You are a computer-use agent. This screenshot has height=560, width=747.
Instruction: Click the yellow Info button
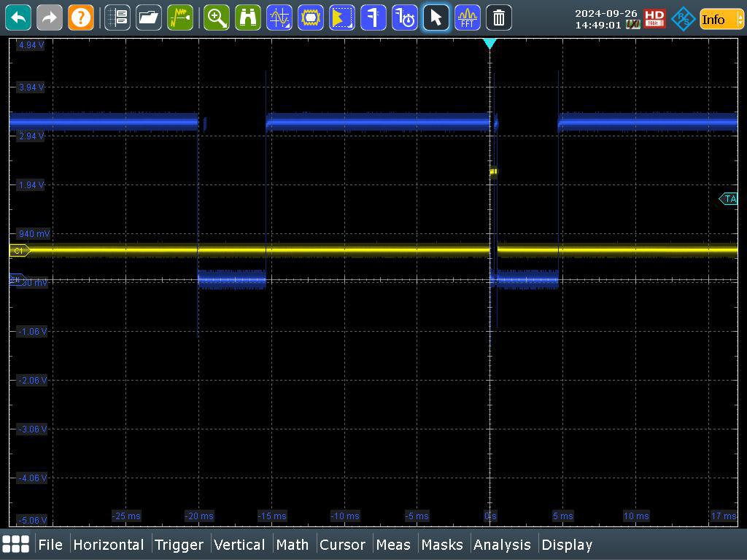click(713, 19)
